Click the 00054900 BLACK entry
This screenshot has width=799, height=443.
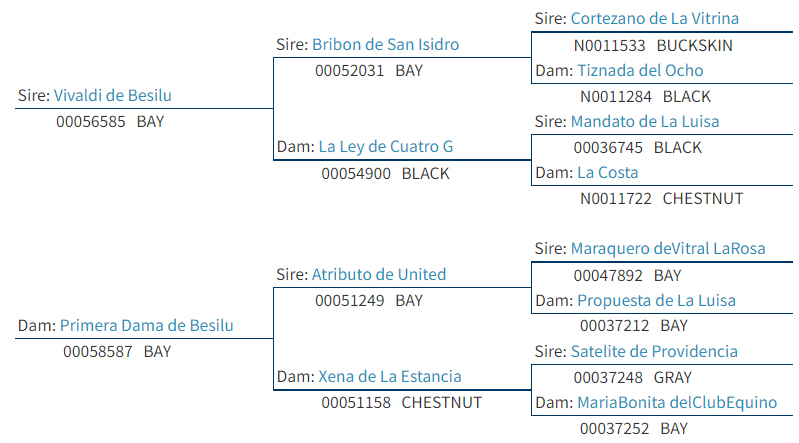385,174
